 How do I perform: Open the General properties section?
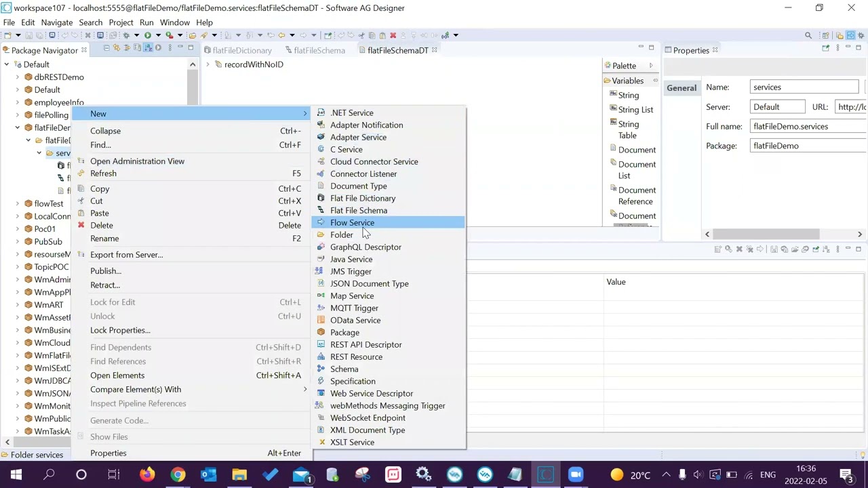(x=682, y=87)
